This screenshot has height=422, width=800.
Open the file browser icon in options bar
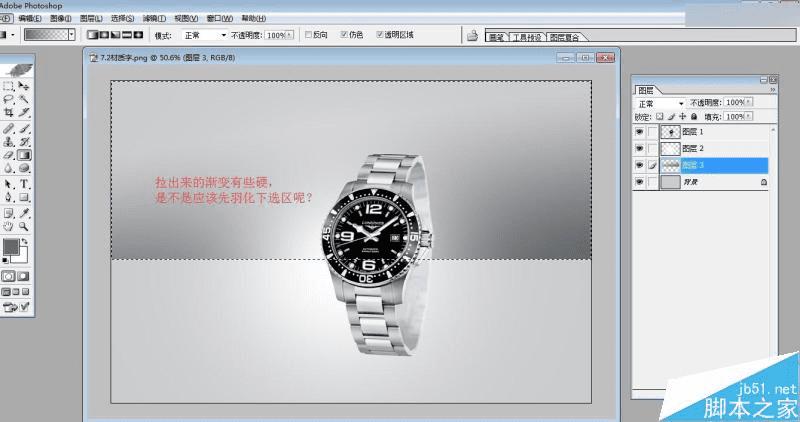pyautogui.click(x=472, y=35)
